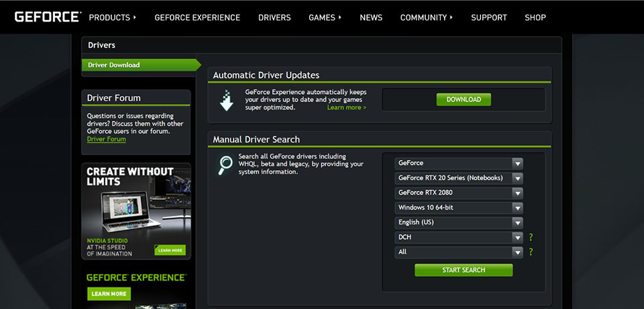
Task: Open the All recommended/beta dropdown
Action: point(459,252)
